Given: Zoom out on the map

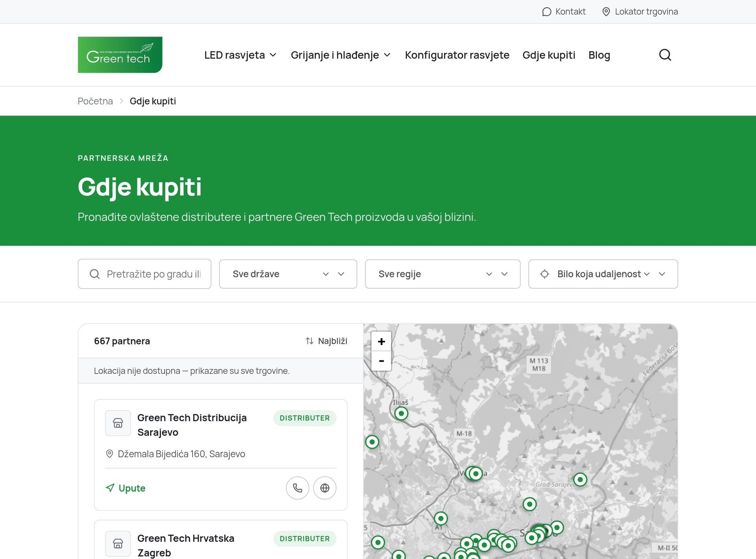Looking at the screenshot, I should pos(381,360).
